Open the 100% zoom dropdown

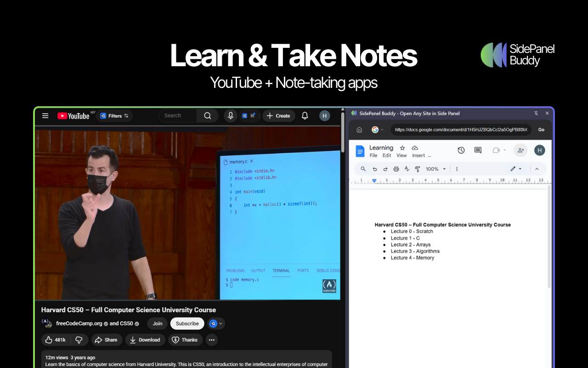(436, 169)
